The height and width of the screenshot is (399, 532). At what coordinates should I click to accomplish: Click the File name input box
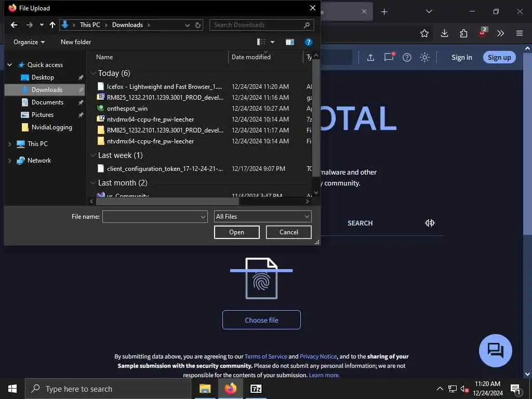pos(155,217)
